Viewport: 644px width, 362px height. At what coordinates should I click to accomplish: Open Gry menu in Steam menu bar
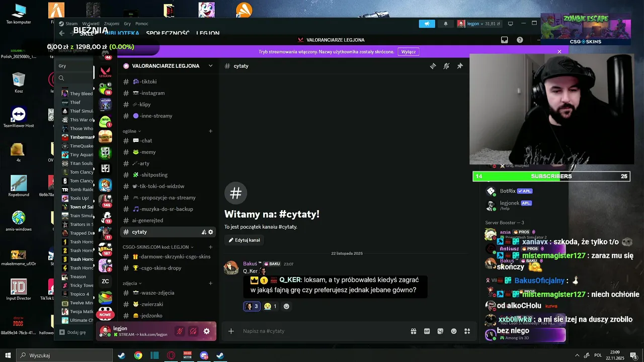click(x=127, y=24)
